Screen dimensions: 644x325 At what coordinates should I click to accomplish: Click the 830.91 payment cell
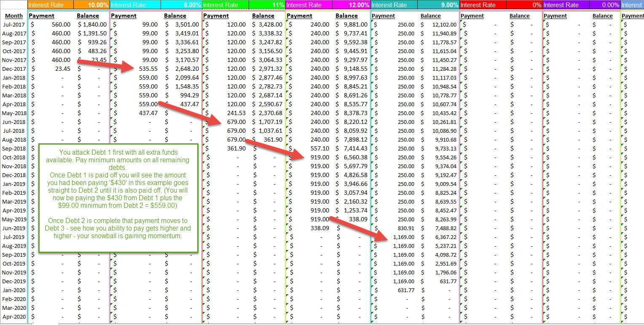click(x=405, y=228)
